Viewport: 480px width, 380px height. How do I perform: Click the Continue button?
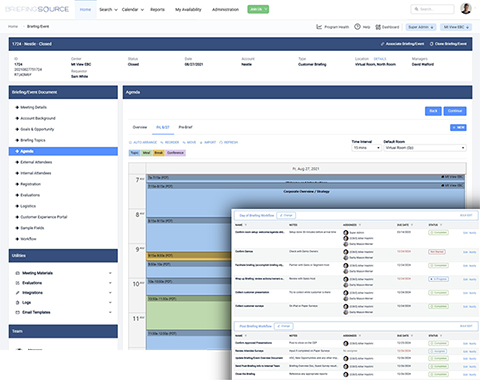pyautogui.click(x=455, y=111)
